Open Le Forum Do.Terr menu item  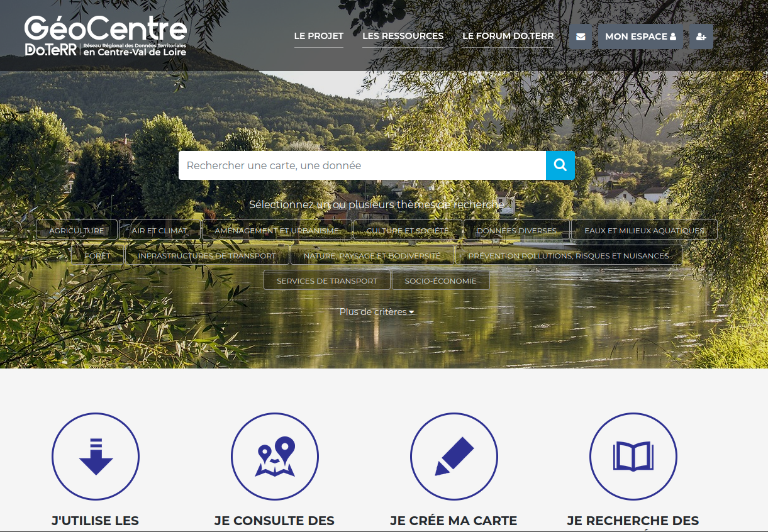508,36
